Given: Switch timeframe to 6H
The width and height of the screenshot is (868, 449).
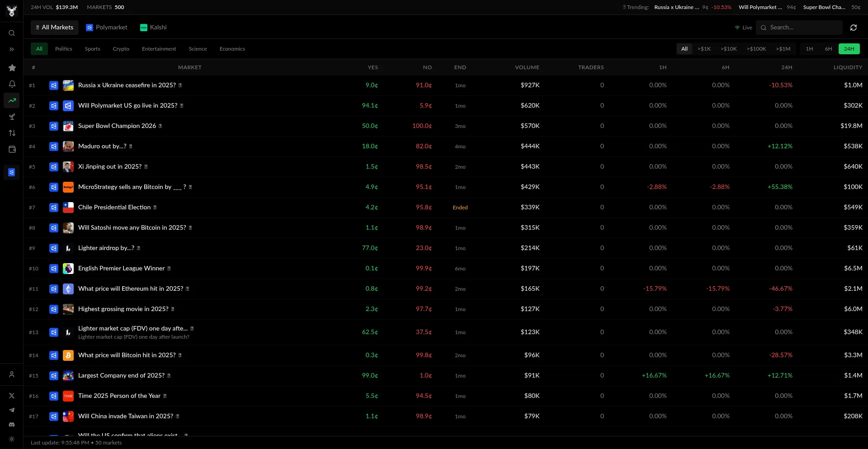Looking at the screenshot, I should coord(828,49).
